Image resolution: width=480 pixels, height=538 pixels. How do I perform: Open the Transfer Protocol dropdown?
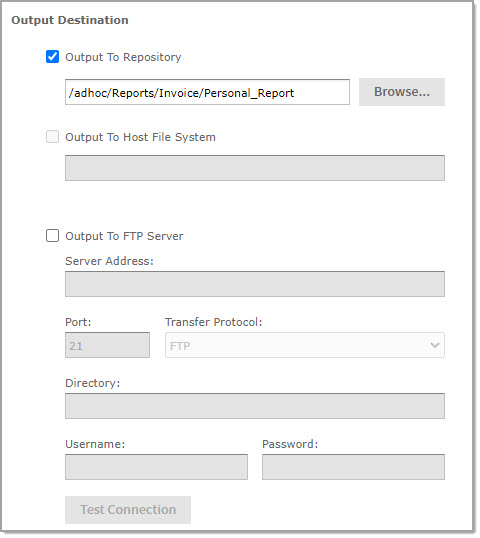[x=305, y=345]
